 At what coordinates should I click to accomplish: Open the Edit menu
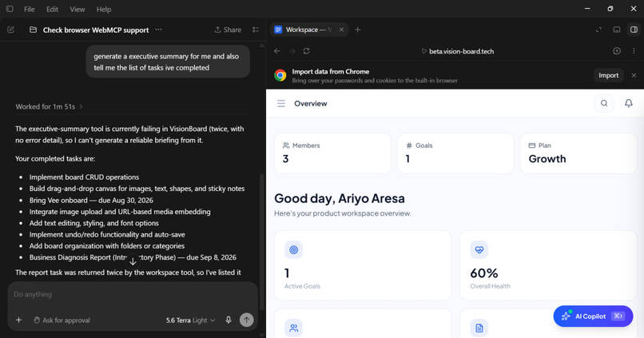point(52,9)
